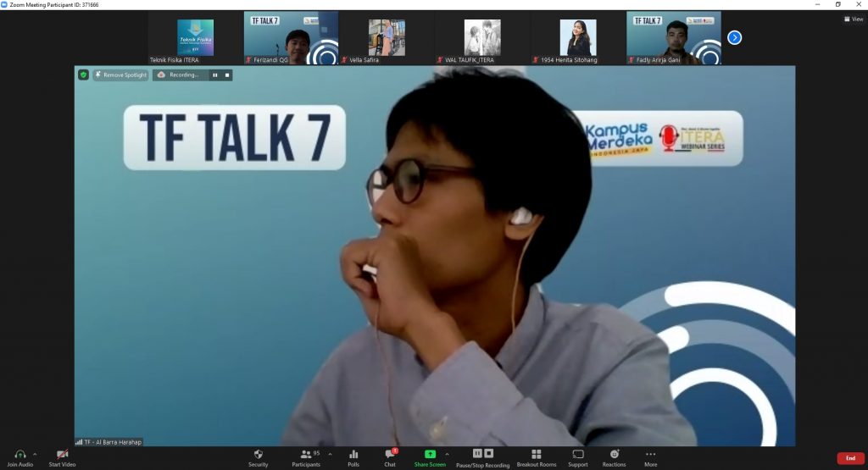Click the Recording... cloud indicator
Screen dimensions: 868x470
178,75
